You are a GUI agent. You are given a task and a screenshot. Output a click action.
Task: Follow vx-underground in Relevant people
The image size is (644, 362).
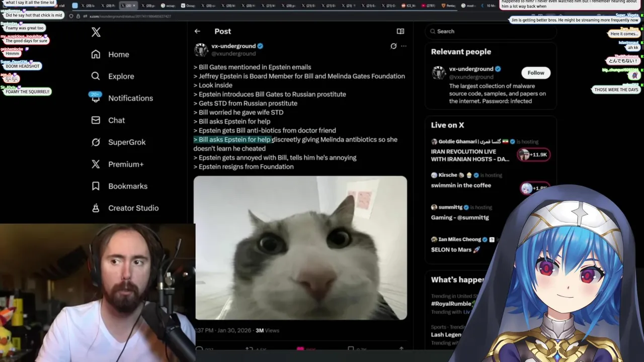536,73
